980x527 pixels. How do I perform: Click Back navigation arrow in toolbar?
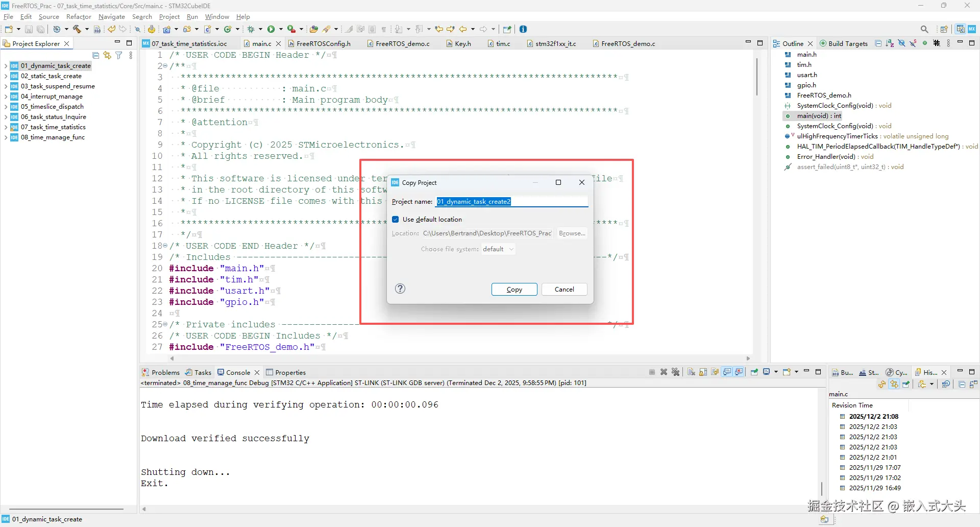[x=463, y=29]
